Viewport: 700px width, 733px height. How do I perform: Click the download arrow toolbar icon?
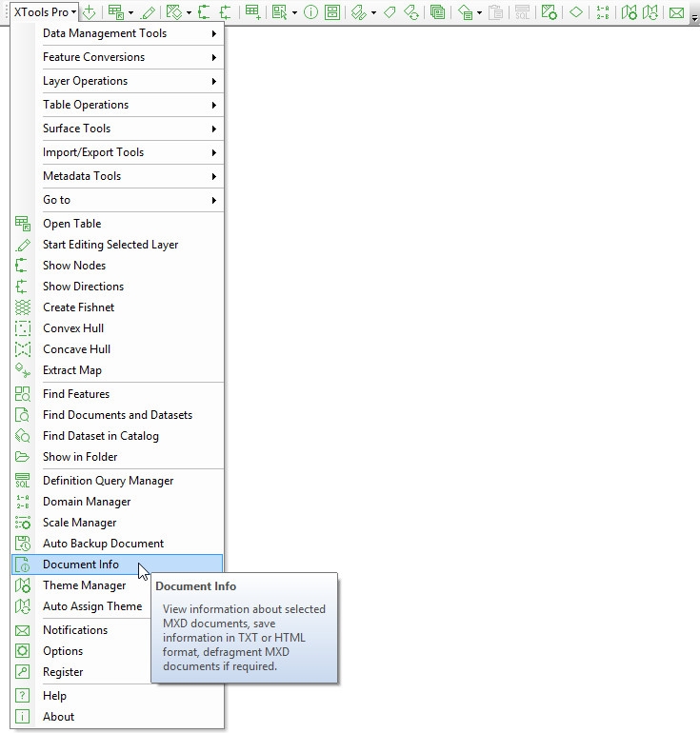coord(89,12)
